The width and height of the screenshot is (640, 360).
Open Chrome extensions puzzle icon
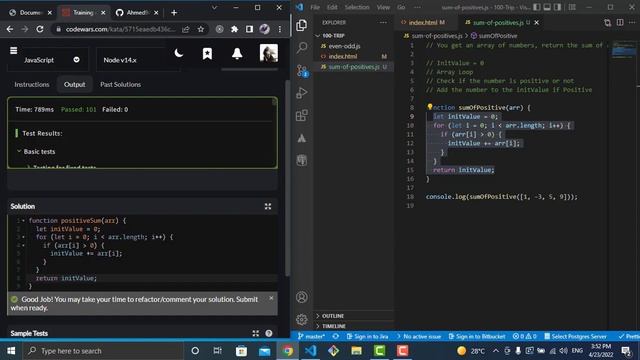234,29
